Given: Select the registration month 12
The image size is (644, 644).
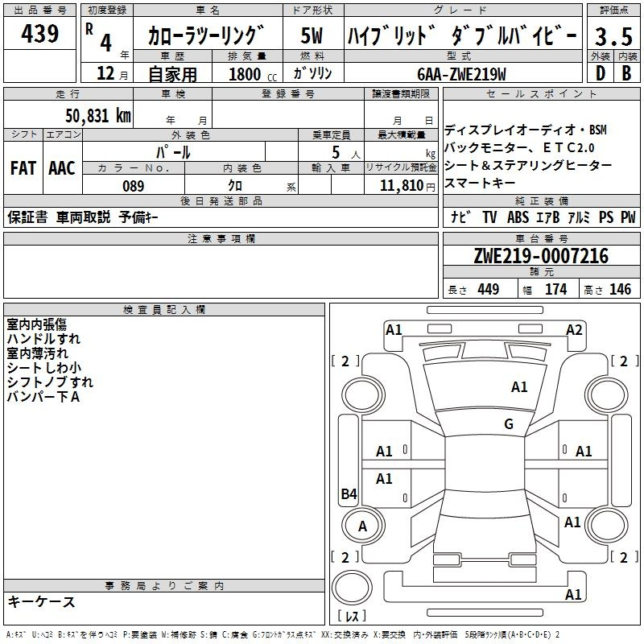Looking at the screenshot, I should 105,73.
